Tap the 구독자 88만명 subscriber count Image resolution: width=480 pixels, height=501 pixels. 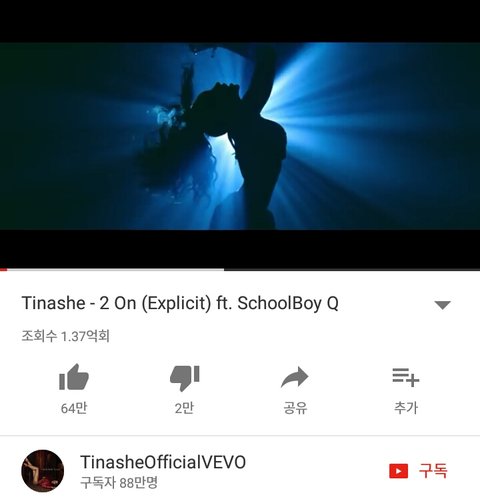[x=119, y=482]
